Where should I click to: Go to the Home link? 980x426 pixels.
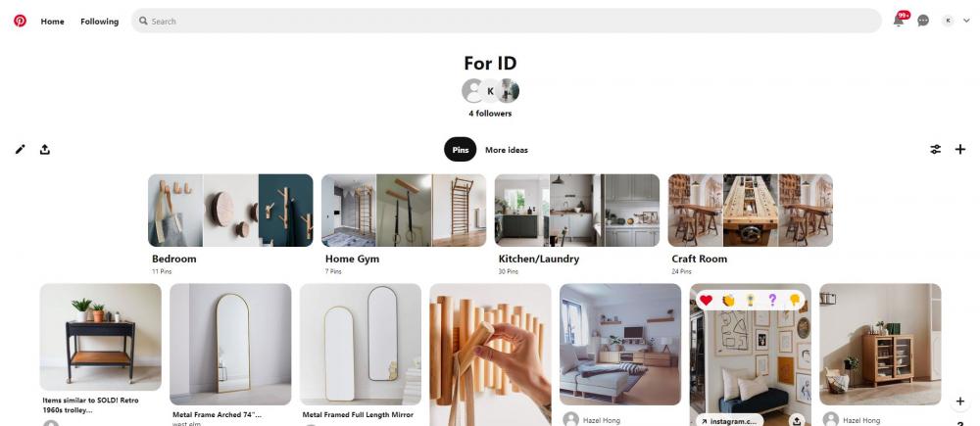click(53, 22)
